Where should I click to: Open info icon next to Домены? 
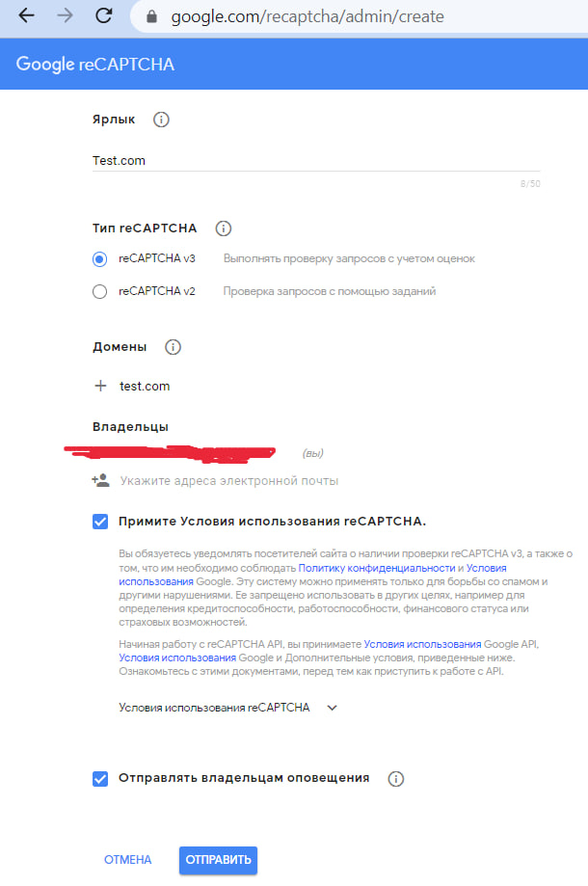(x=173, y=347)
